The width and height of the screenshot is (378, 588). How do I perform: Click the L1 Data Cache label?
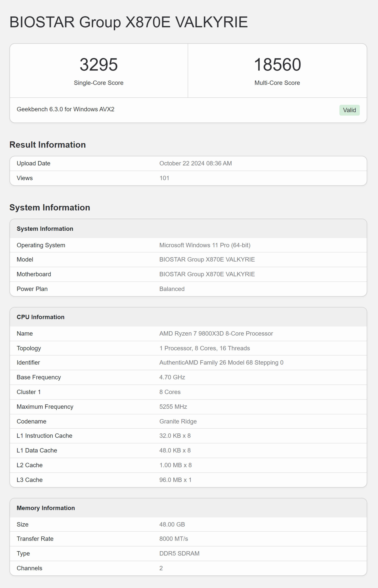[37, 450]
